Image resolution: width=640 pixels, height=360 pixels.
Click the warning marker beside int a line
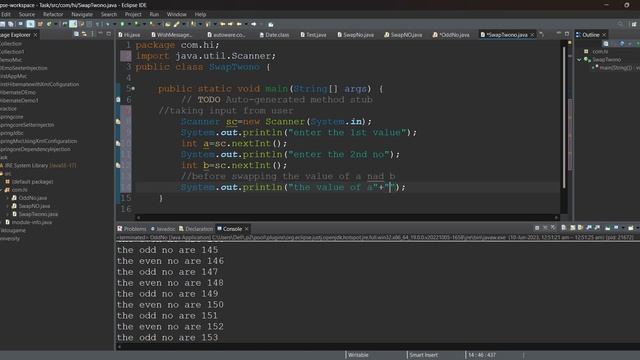[118, 144]
